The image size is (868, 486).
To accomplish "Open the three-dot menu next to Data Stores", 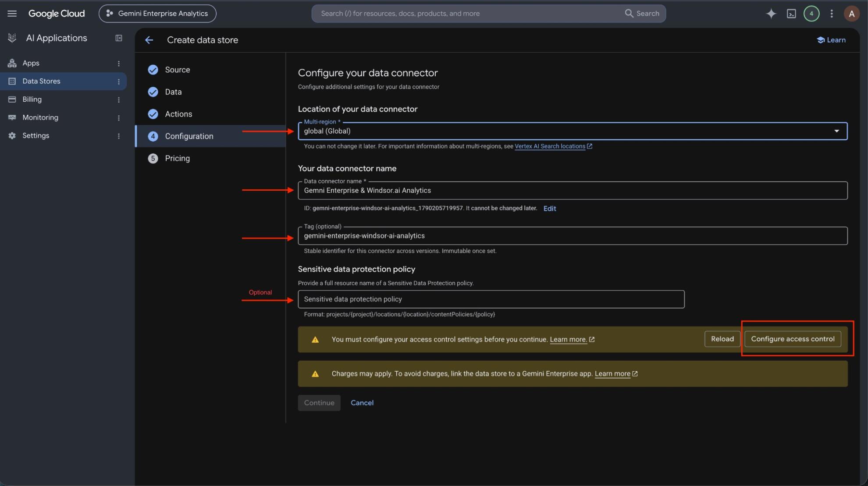I will coord(118,82).
